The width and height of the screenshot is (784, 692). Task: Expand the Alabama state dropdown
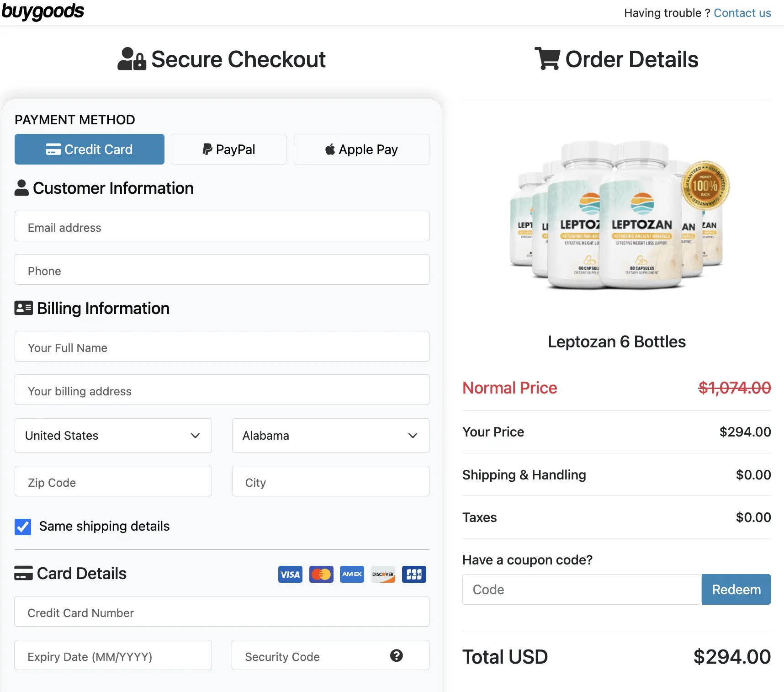coord(330,436)
